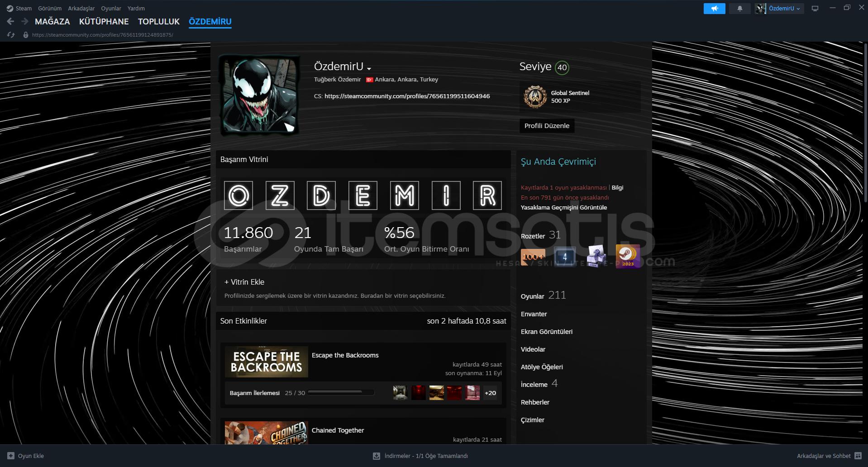
Task: Show the +20 additional achievements
Action: pos(490,393)
